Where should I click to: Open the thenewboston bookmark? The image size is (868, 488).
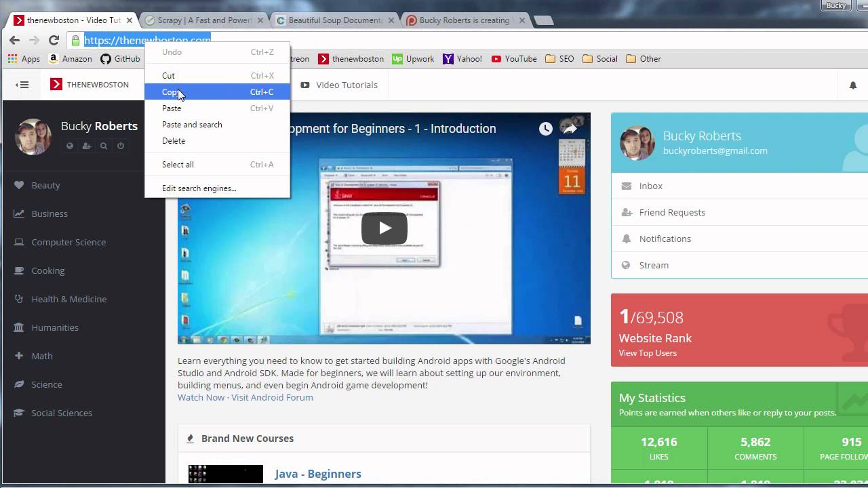tap(351, 59)
